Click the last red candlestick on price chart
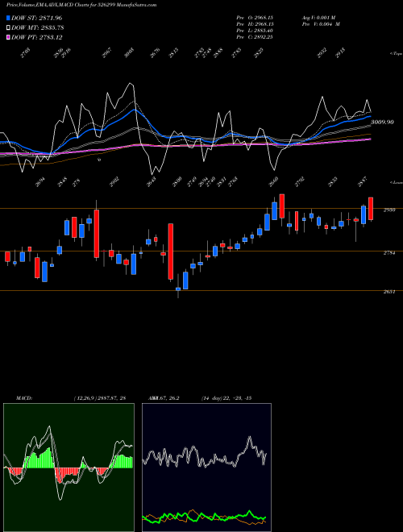The width and height of the screenshot is (403, 532). pyautogui.click(x=371, y=209)
